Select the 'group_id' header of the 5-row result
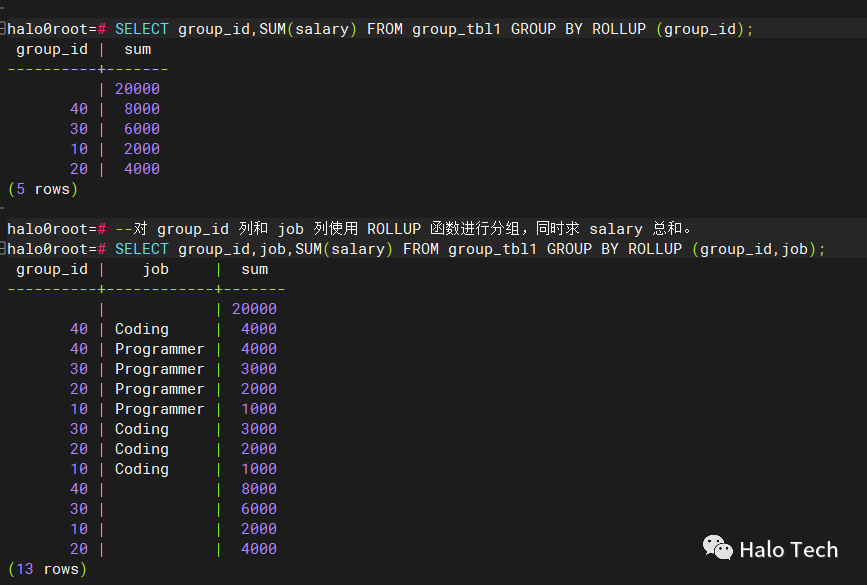Viewport: 867px width, 585px height. tap(52, 50)
